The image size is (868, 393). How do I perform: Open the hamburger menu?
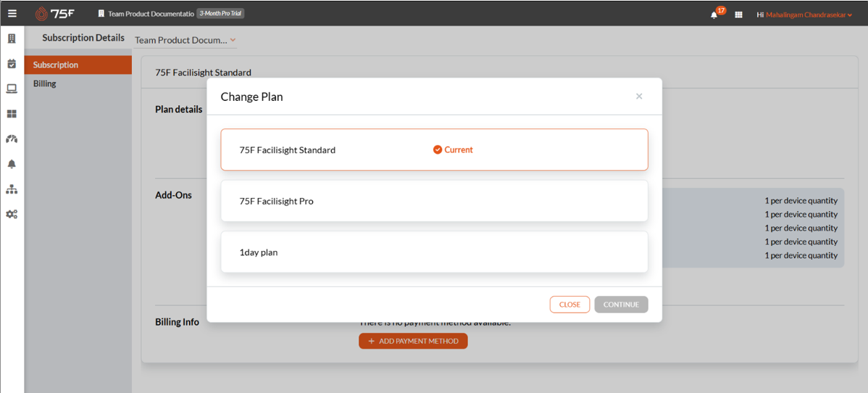(x=12, y=13)
